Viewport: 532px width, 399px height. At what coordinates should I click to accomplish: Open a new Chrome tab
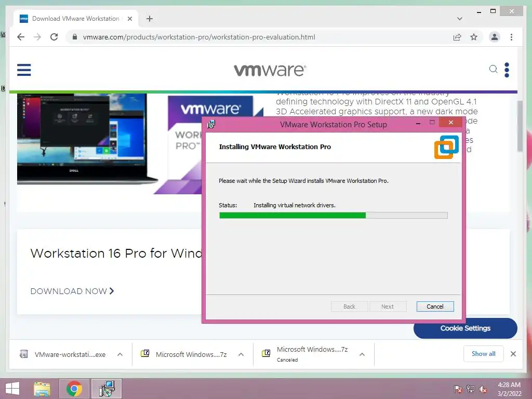pyautogui.click(x=149, y=19)
